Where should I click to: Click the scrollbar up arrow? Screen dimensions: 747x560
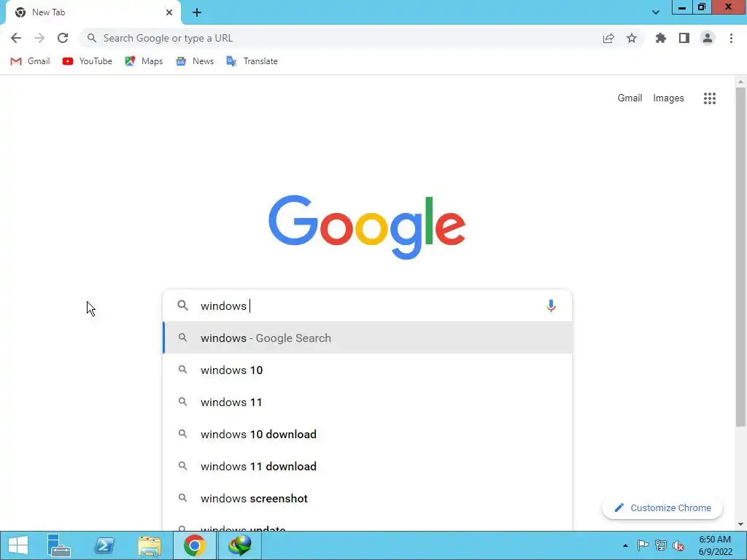(740, 82)
